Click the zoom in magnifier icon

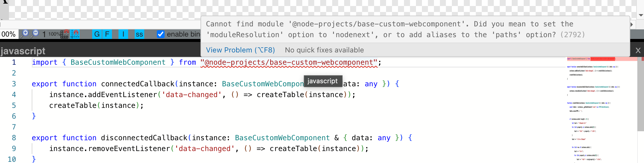(x=24, y=34)
